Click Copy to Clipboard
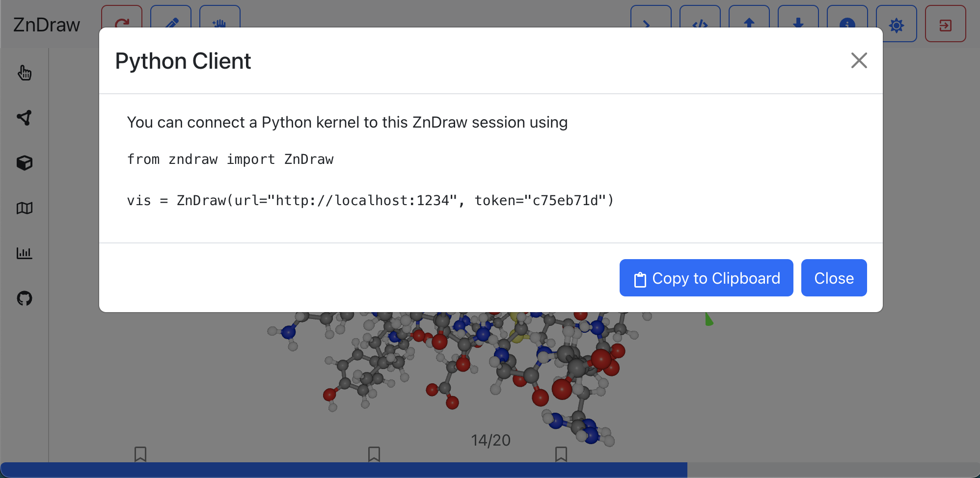This screenshot has height=478, width=980. pos(706,278)
